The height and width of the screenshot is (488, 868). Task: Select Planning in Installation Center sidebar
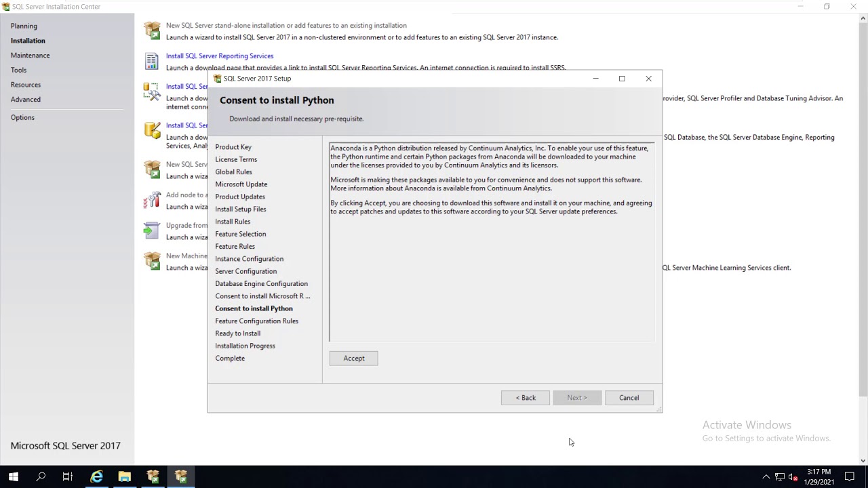24,26
